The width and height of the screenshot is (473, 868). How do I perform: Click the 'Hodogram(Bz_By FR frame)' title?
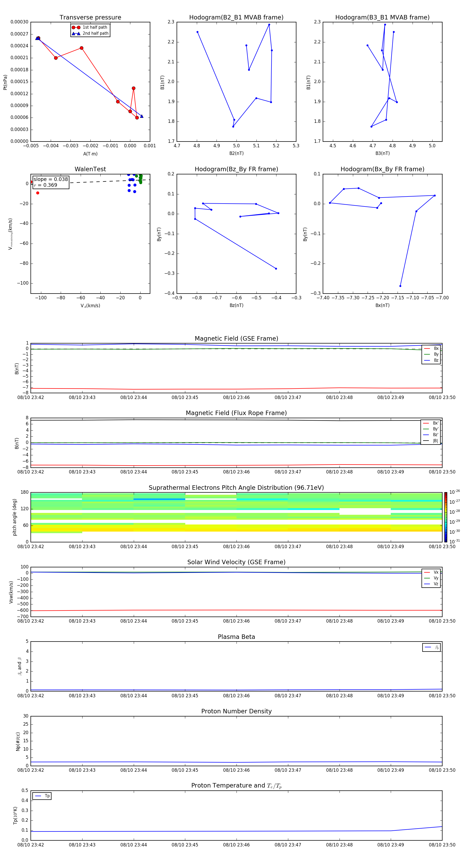coord(236,169)
